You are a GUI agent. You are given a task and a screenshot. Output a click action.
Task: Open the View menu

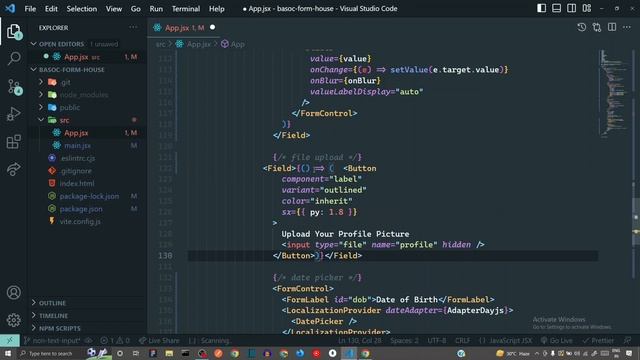click(x=113, y=9)
